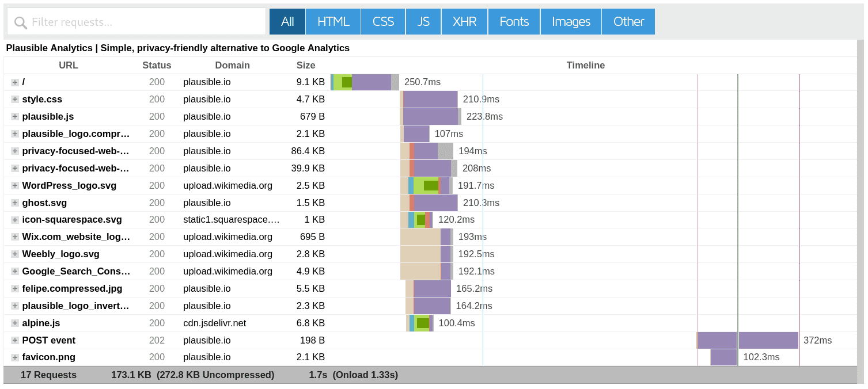
Task: Expand the WordPress_logo.svg request row
Action: 14,185
